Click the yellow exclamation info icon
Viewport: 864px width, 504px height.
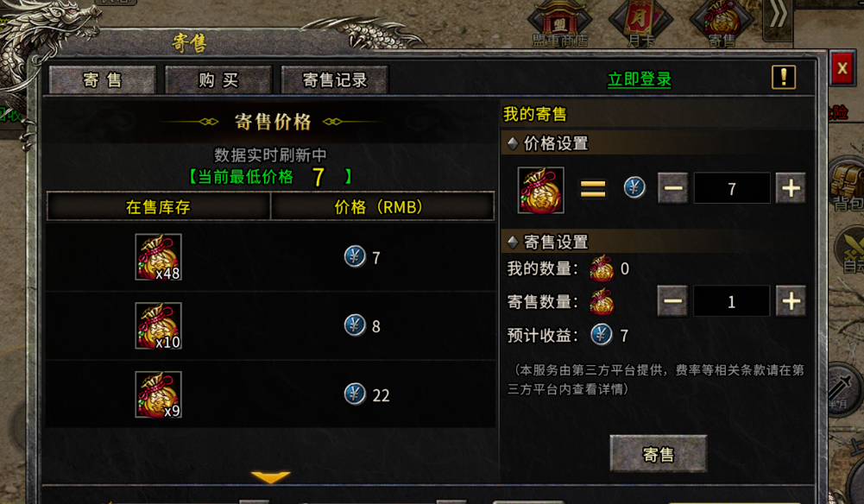click(x=783, y=77)
